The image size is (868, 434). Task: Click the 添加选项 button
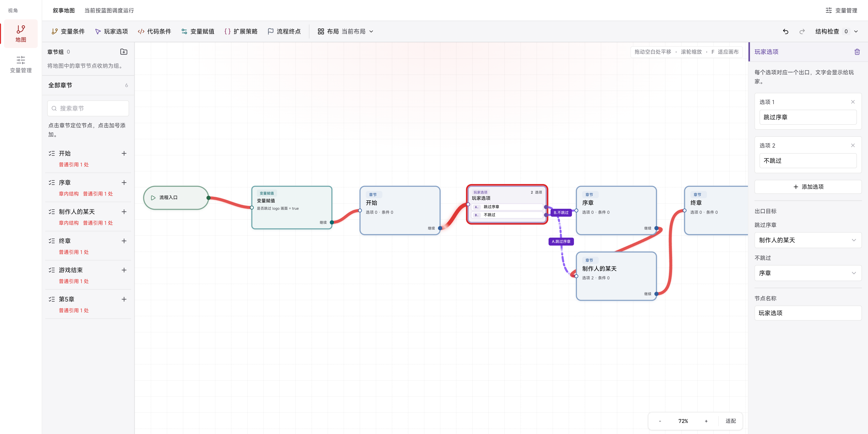click(x=808, y=187)
